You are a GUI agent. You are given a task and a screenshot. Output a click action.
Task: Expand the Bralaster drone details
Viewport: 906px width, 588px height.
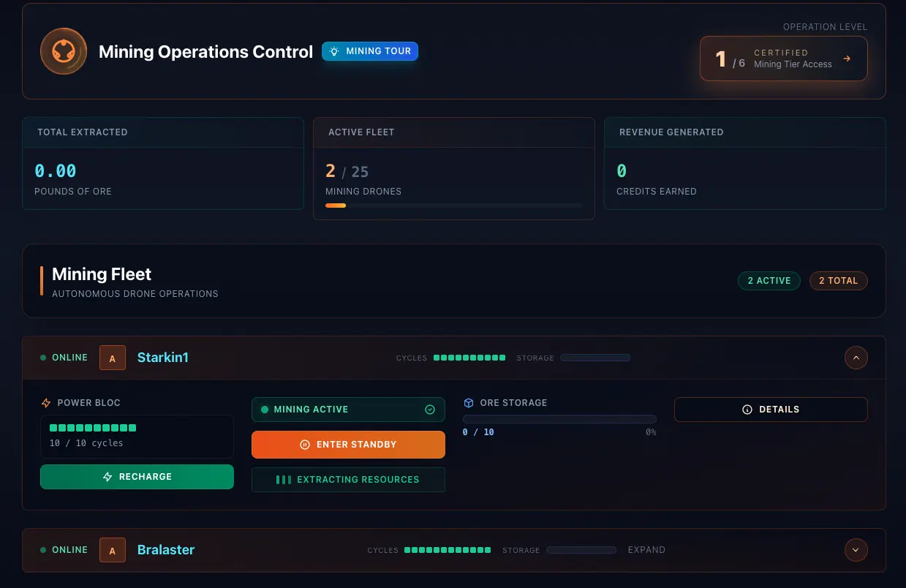pyautogui.click(x=856, y=549)
